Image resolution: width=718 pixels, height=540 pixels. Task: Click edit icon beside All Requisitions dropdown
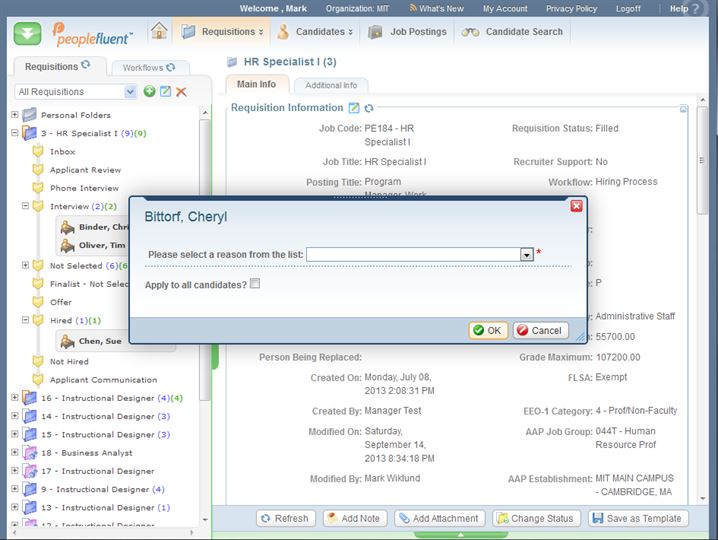click(165, 92)
